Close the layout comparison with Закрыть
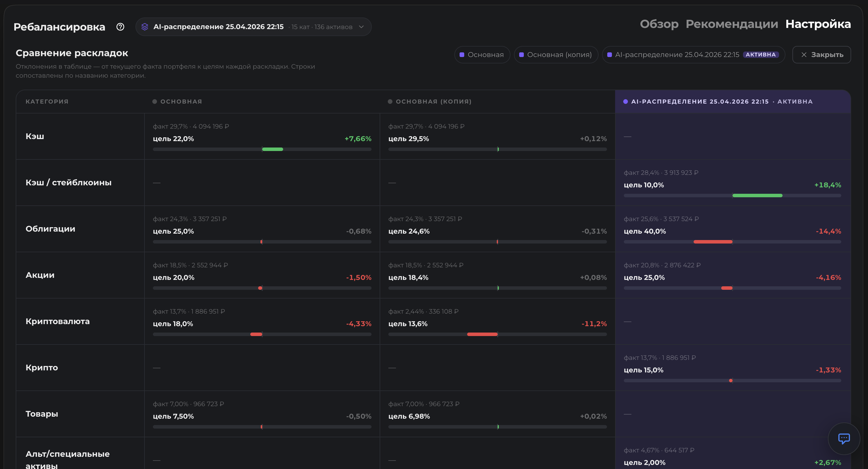Image resolution: width=868 pixels, height=469 pixels. click(x=821, y=55)
